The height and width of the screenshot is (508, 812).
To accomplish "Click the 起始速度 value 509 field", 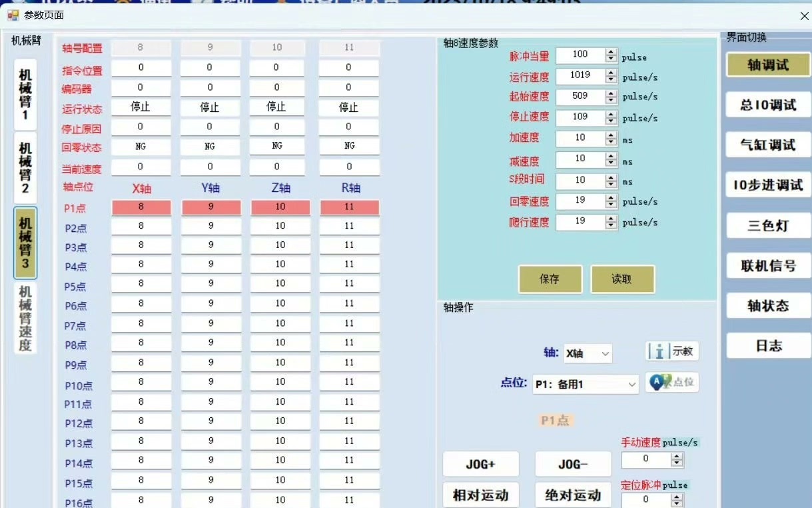I will [x=580, y=97].
